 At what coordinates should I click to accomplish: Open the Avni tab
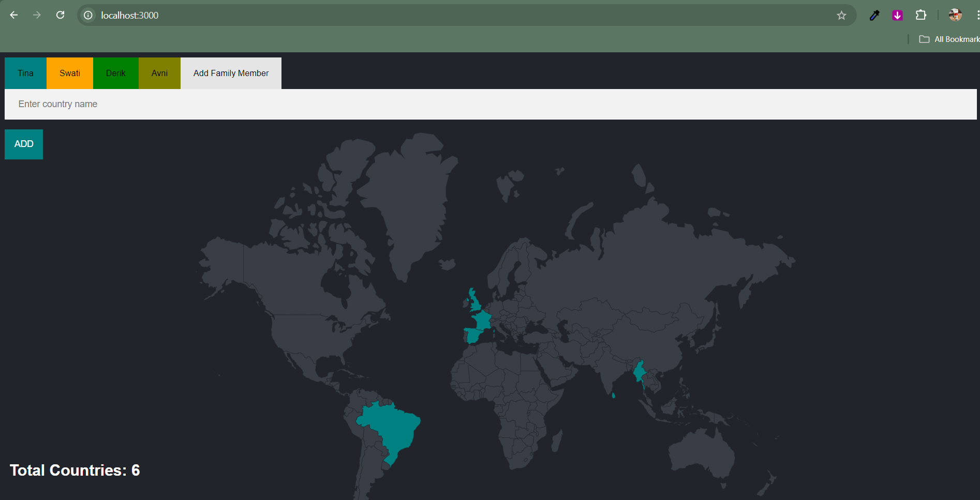click(x=159, y=73)
